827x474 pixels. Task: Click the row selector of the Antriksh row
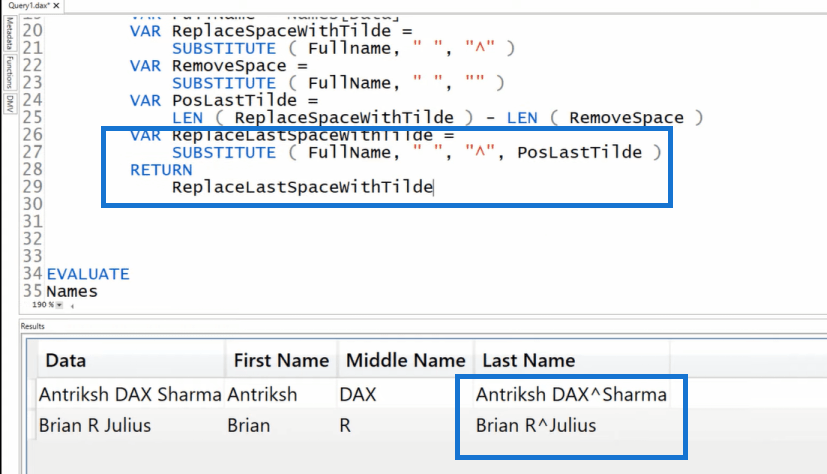pyautogui.click(x=32, y=394)
